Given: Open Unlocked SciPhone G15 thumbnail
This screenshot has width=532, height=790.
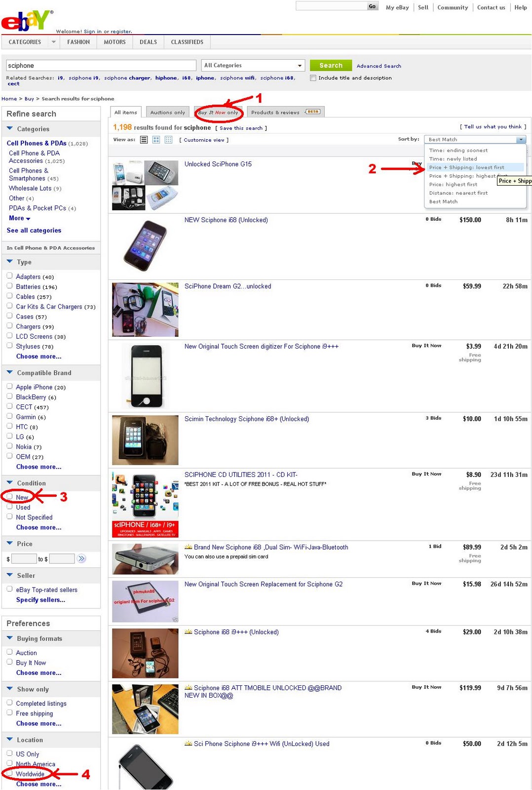Looking at the screenshot, I should pos(145,185).
